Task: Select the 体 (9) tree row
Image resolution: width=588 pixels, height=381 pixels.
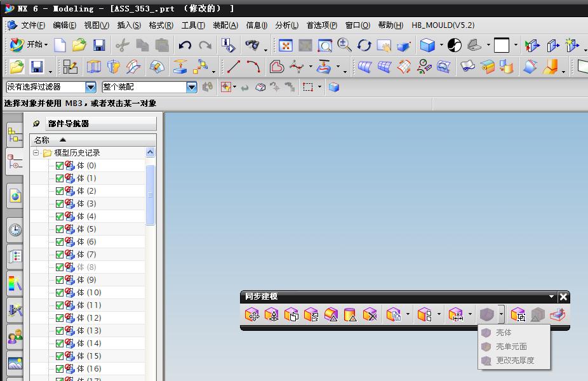Action: pyautogui.click(x=88, y=280)
